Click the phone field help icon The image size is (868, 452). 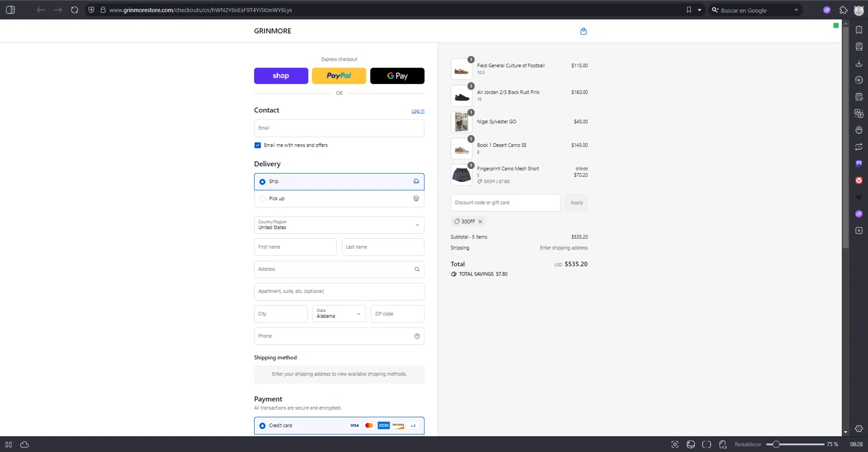[x=417, y=336]
